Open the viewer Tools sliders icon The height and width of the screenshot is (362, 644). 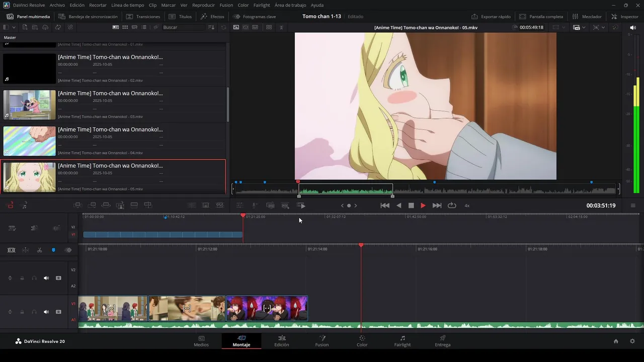pyautogui.click(x=239, y=205)
